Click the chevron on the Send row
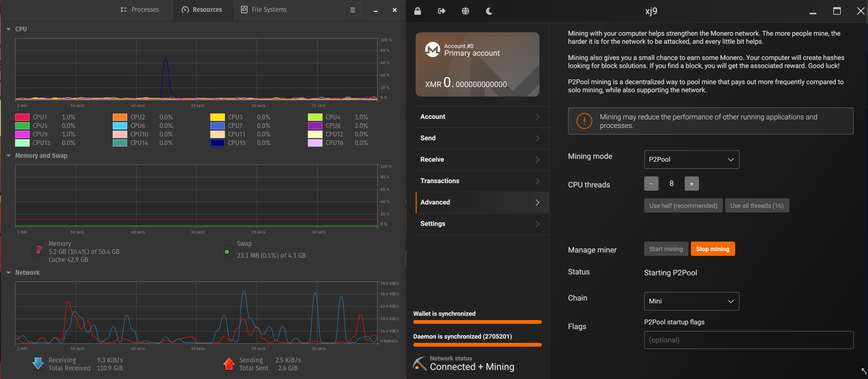This screenshot has width=868, height=379. point(538,138)
